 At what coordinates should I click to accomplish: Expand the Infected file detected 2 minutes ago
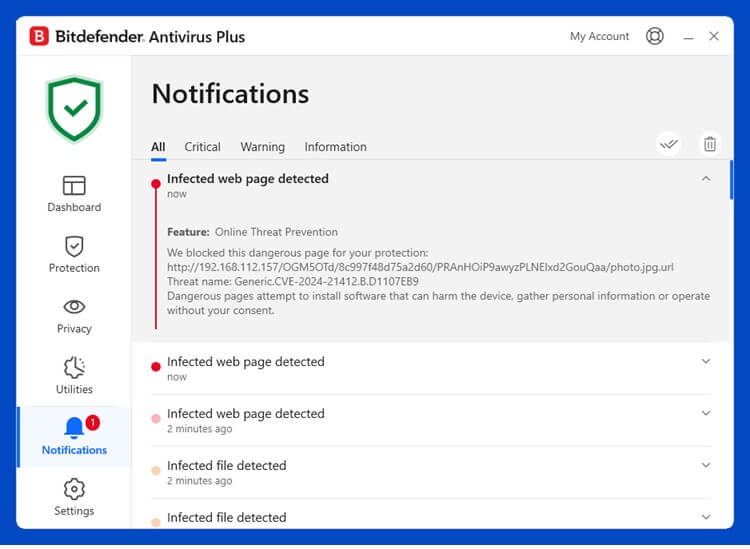click(x=706, y=465)
